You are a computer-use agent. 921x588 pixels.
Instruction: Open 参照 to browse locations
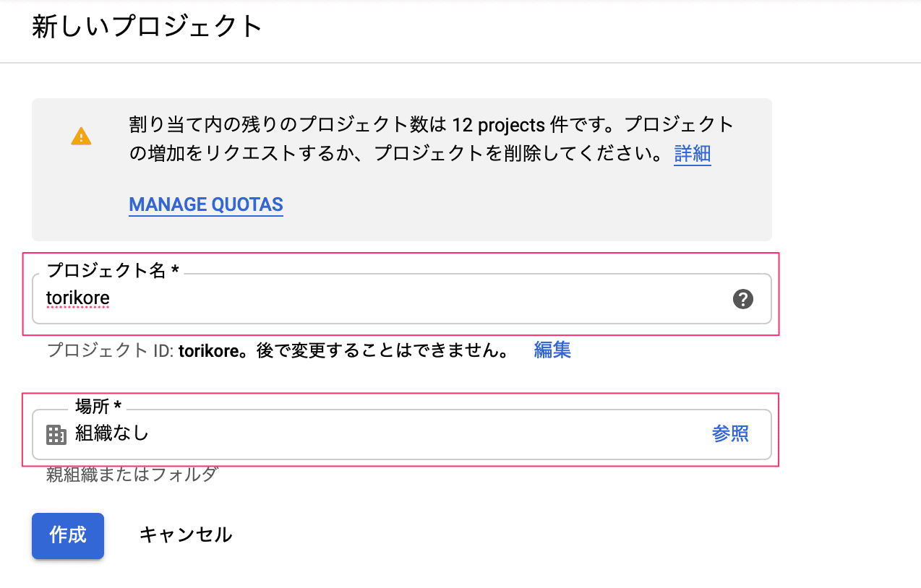click(x=730, y=433)
